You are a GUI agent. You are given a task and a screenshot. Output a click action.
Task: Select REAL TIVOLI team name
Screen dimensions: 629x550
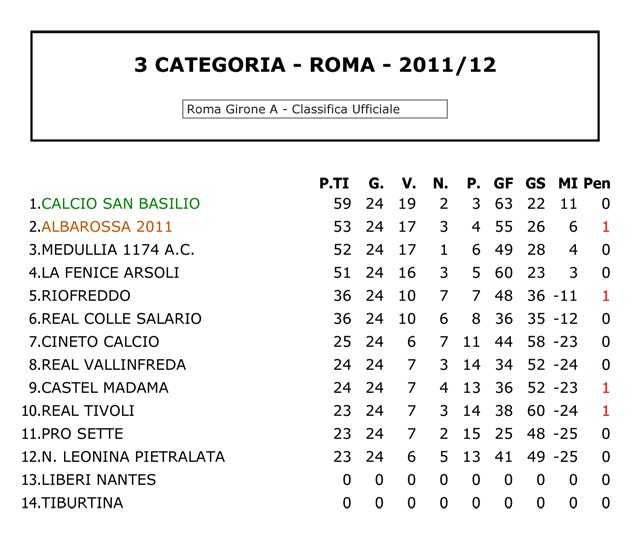(x=88, y=411)
